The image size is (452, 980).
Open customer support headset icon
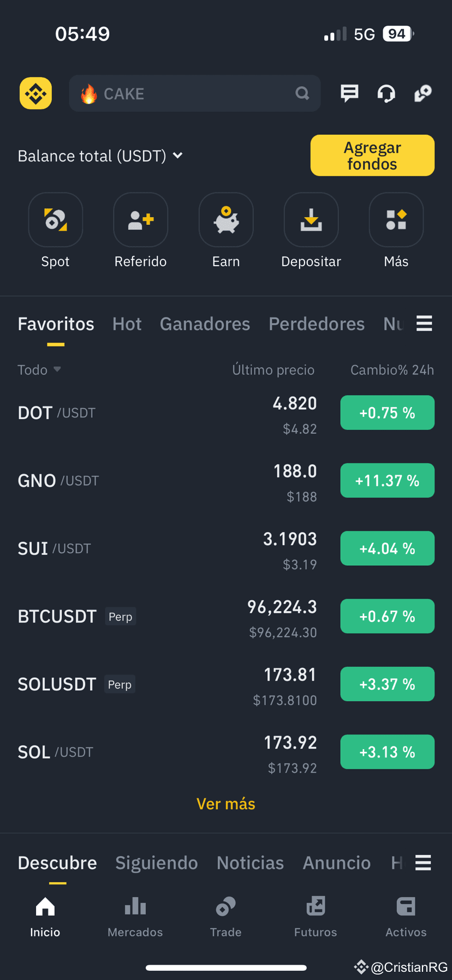tap(386, 94)
